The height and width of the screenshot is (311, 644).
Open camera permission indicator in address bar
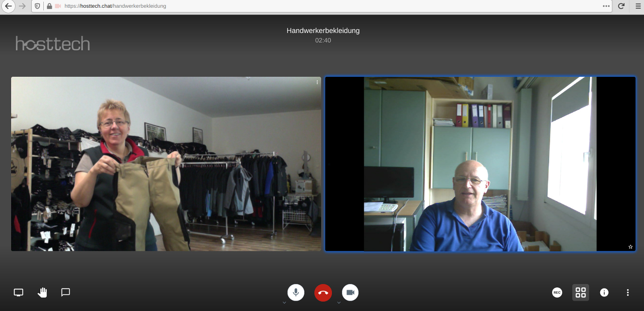(58, 6)
